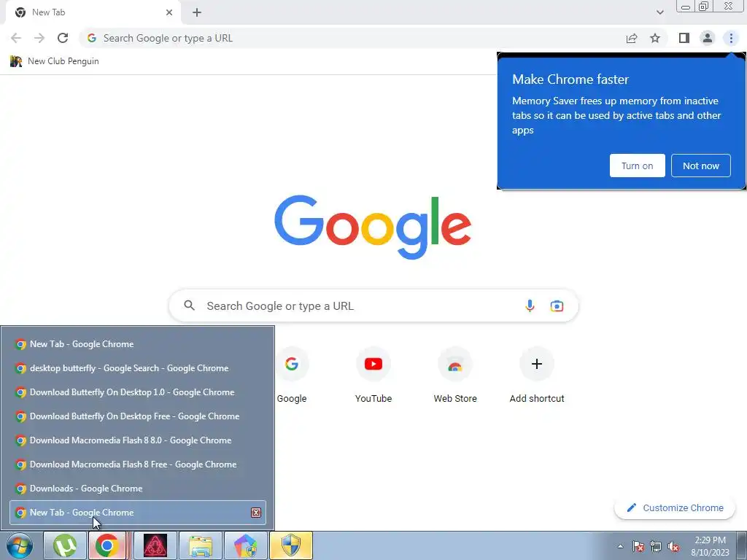Switch to Downloads Chrome window
Screen dimensions: 747x560
(x=138, y=488)
